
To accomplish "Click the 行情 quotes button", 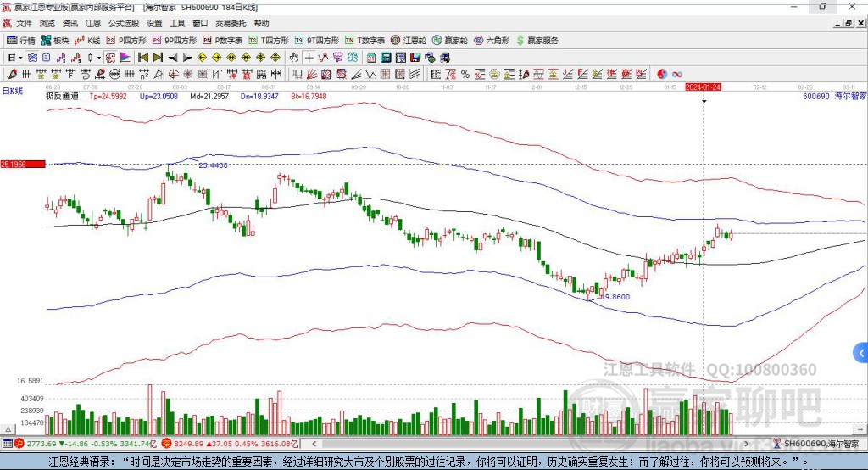I will [21, 41].
